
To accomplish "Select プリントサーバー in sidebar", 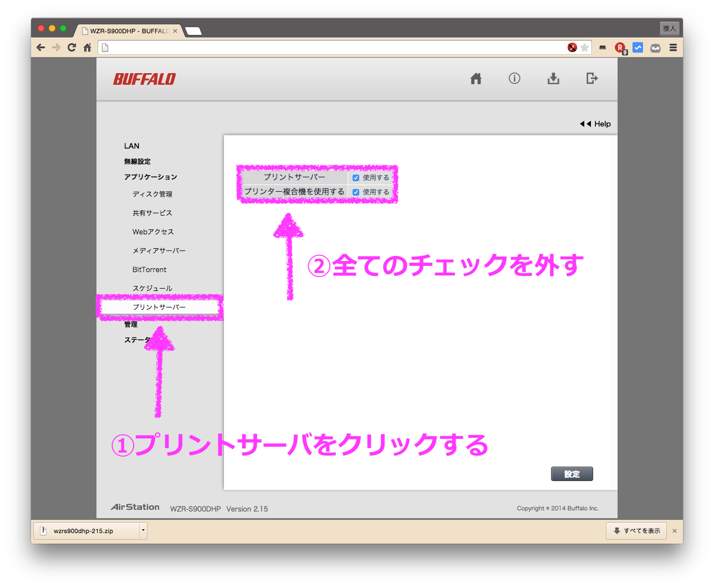I will point(160,307).
